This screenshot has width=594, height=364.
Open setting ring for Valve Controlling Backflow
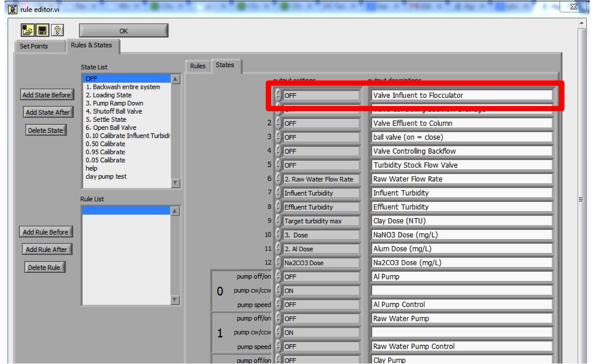[321, 151]
